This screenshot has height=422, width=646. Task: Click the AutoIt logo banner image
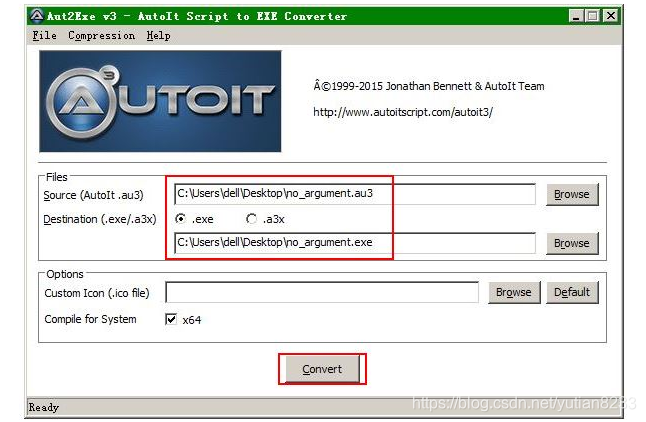[x=160, y=101]
